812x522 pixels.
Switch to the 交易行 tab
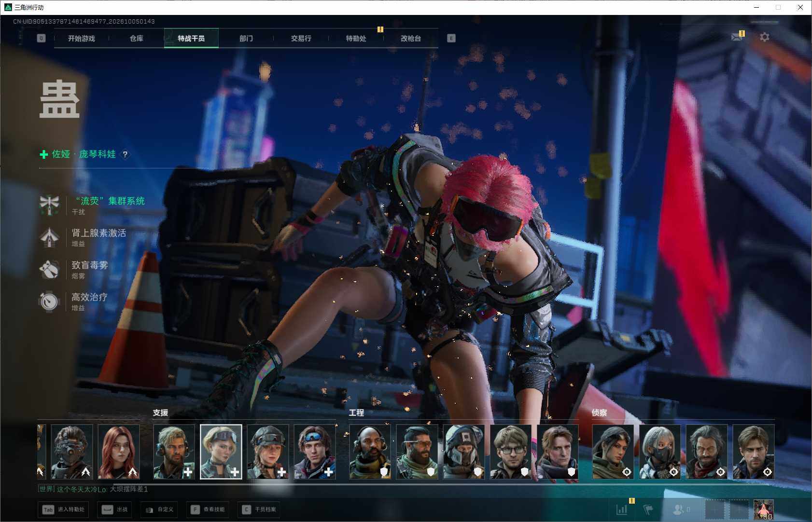[301, 38]
